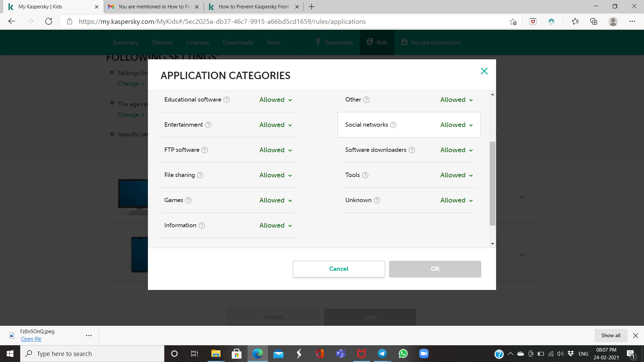Viewport: 644px width, 362px height.
Task: Open Telegram from the taskbar
Action: pyautogui.click(x=382, y=354)
